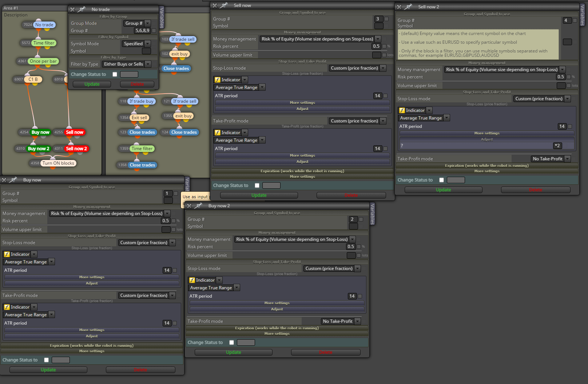This screenshot has height=384, width=588.
Task: Click the f indicator icon in the Buy now 2 window
Action: click(x=192, y=280)
